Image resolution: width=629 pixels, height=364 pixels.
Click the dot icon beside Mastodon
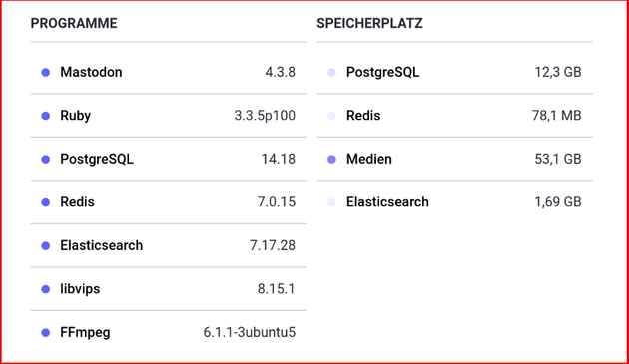tap(46, 72)
